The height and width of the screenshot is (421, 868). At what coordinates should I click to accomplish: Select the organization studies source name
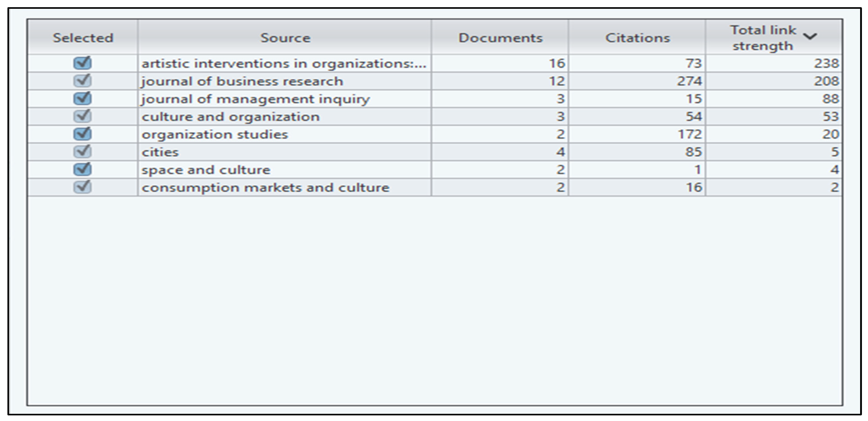pyautogui.click(x=215, y=134)
